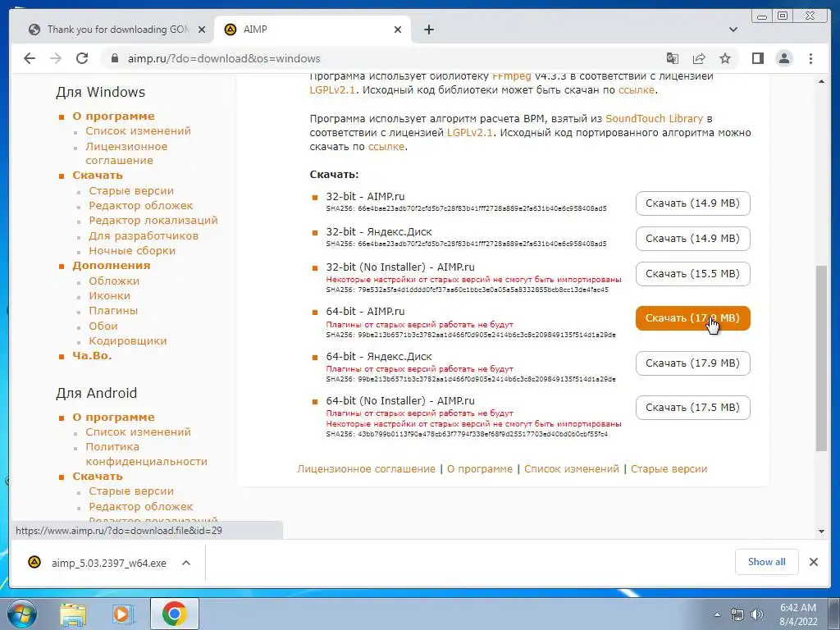The image size is (840, 630).
Task: Open Дополнения sidebar section
Action: click(x=112, y=266)
